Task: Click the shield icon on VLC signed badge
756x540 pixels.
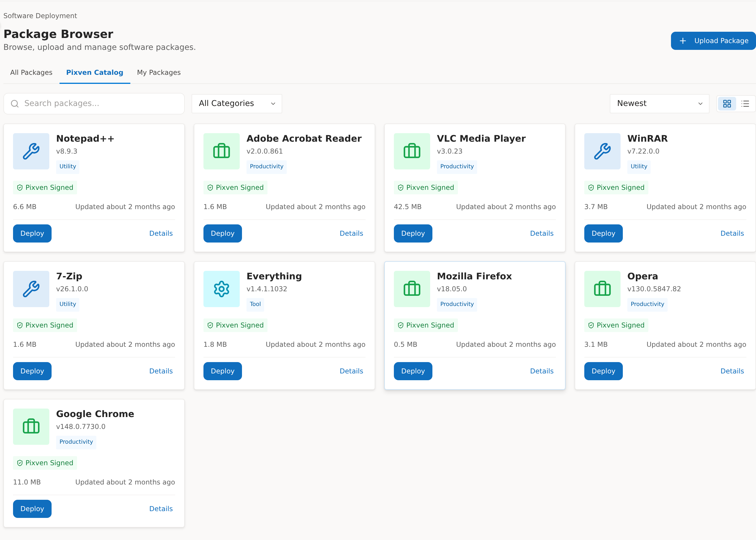Action: [401, 188]
